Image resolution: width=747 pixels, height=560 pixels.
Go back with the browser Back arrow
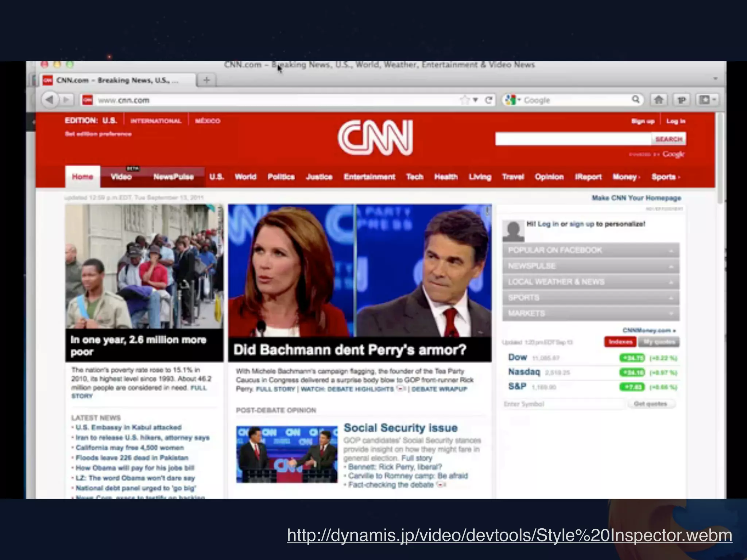(50, 100)
